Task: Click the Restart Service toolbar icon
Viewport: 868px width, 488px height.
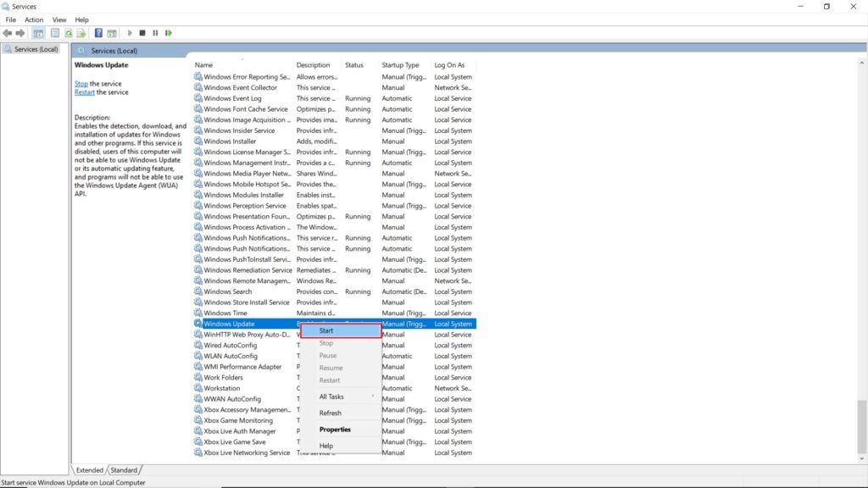Action: pyautogui.click(x=169, y=33)
